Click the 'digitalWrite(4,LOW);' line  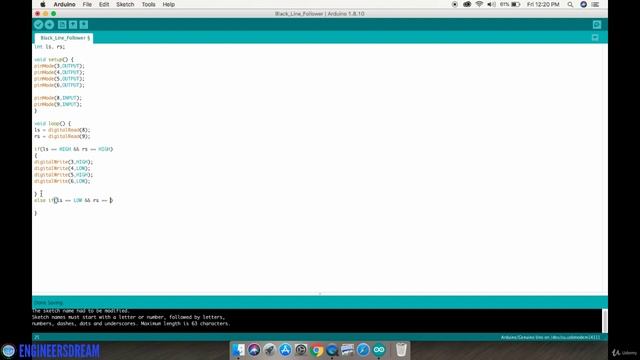62,168
